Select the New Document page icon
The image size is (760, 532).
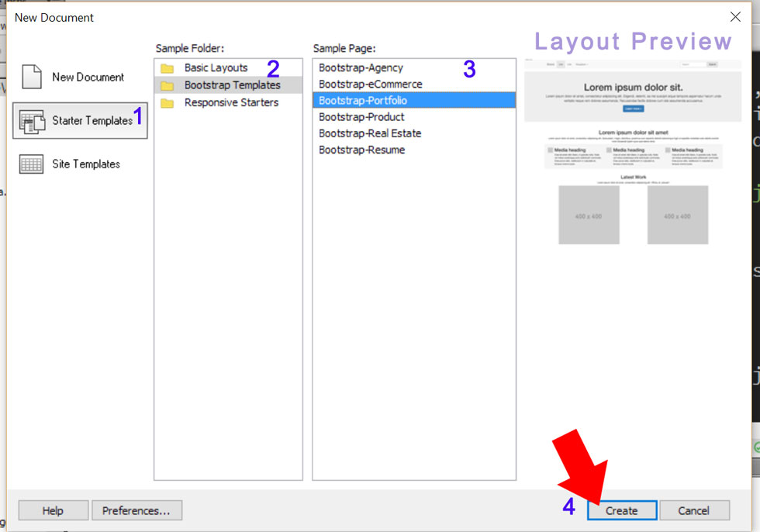tap(32, 77)
